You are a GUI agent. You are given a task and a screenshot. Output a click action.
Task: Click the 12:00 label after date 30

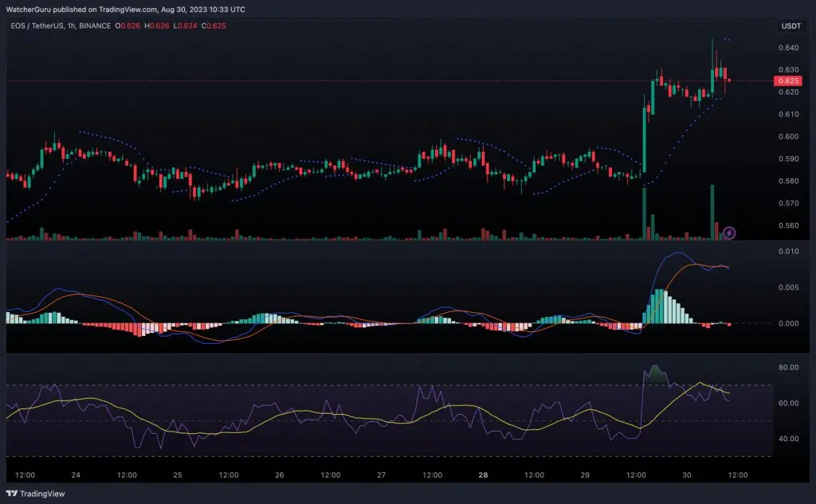(737, 475)
